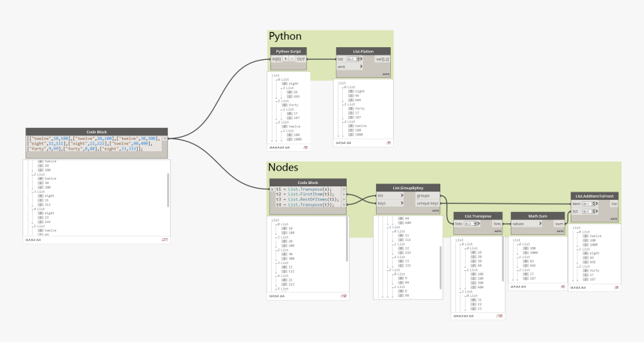
Task: Collapse 1 List in List.Flatten preview
Action: click(343, 104)
